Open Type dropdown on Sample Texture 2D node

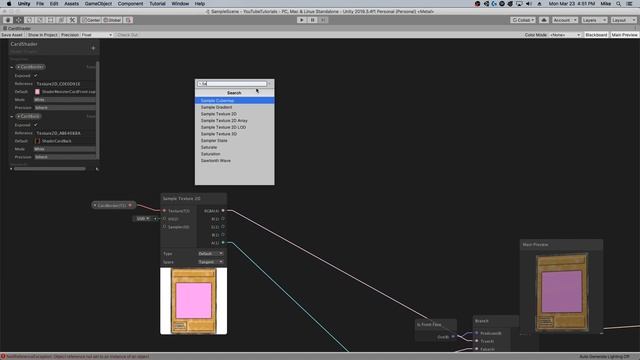coord(210,254)
